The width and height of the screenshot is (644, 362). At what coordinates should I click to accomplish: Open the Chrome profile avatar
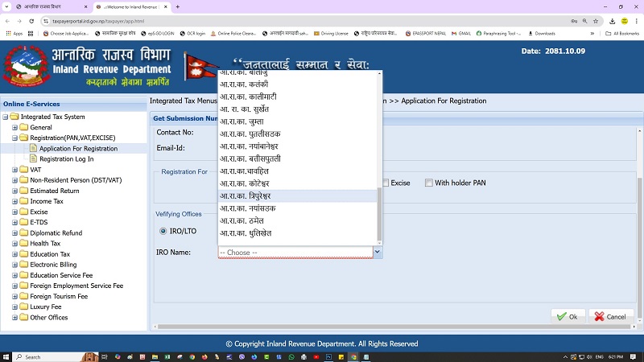pos(625,21)
